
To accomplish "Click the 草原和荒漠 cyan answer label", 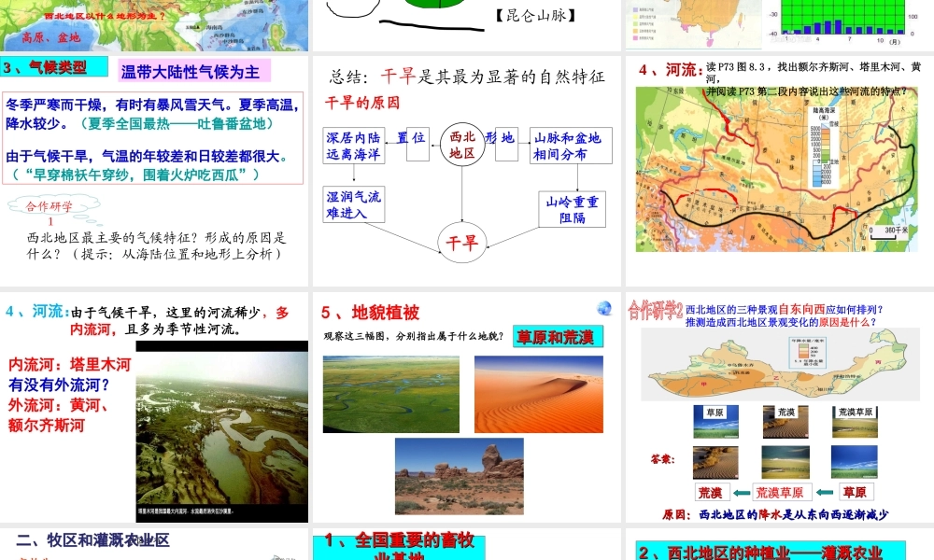I will tap(557, 337).
